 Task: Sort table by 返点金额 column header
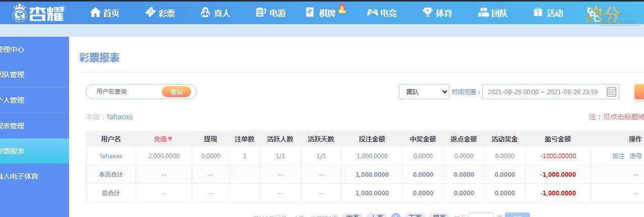click(x=464, y=139)
